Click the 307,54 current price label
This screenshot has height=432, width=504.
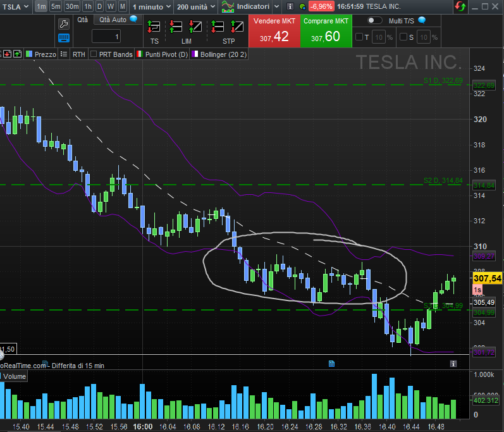[488, 278]
